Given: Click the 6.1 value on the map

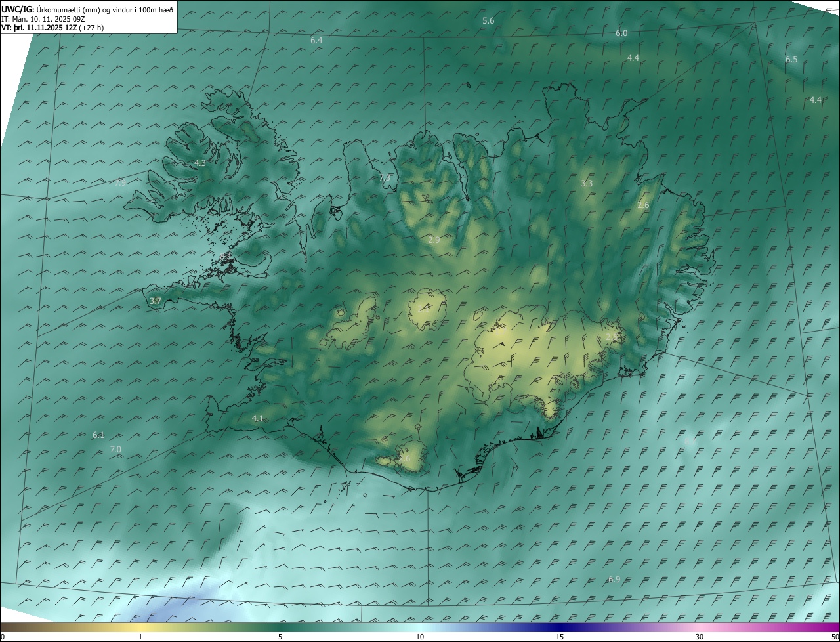Looking at the screenshot, I should coord(98,435).
